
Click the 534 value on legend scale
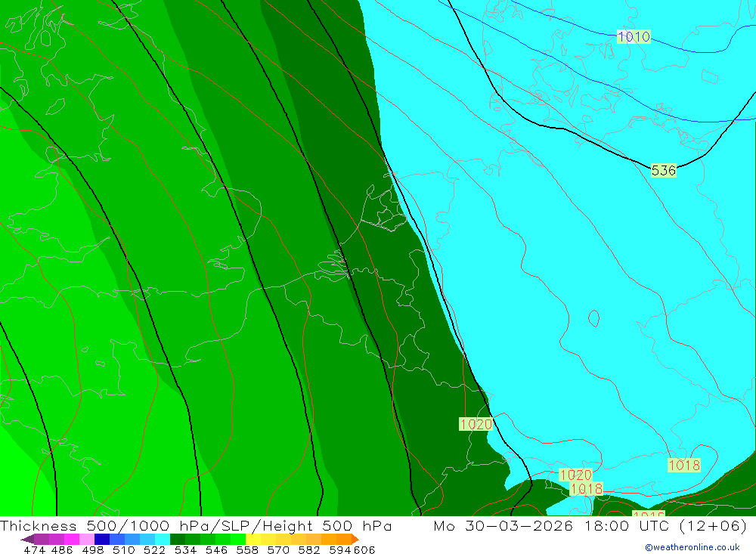[185, 549]
